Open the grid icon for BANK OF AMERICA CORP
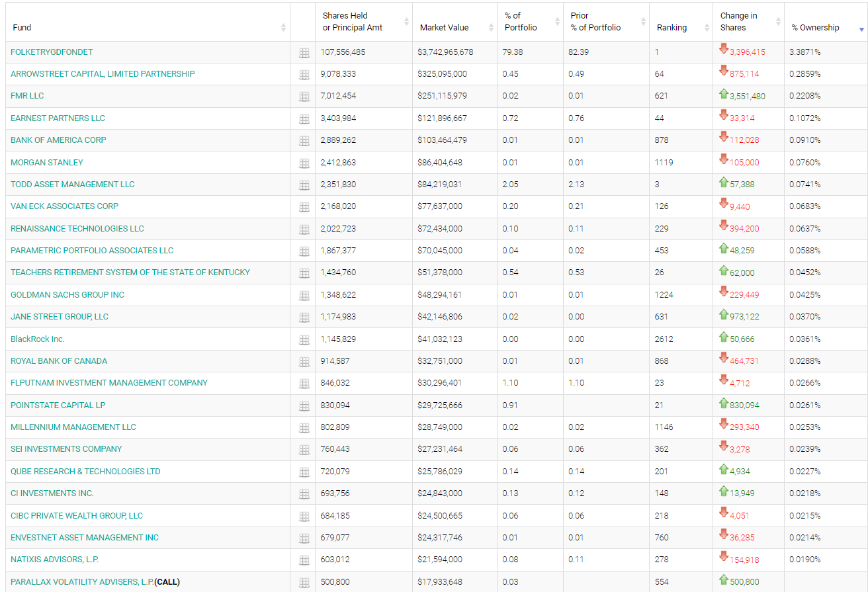This screenshot has width=868, height=592. pyautogui.click(x=304, y=141)
